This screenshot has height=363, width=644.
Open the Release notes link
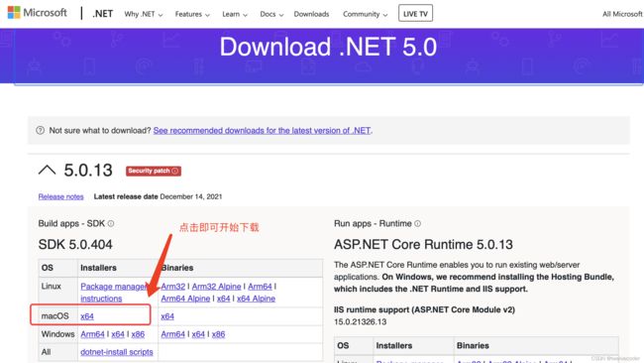[60, 196]
